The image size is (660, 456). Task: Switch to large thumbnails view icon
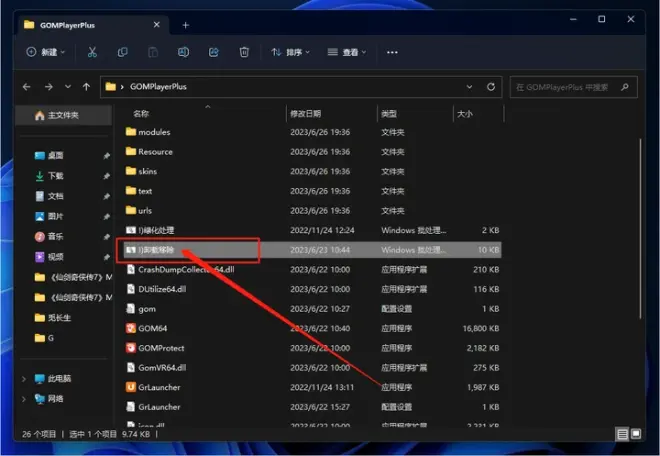click(636, 434)
